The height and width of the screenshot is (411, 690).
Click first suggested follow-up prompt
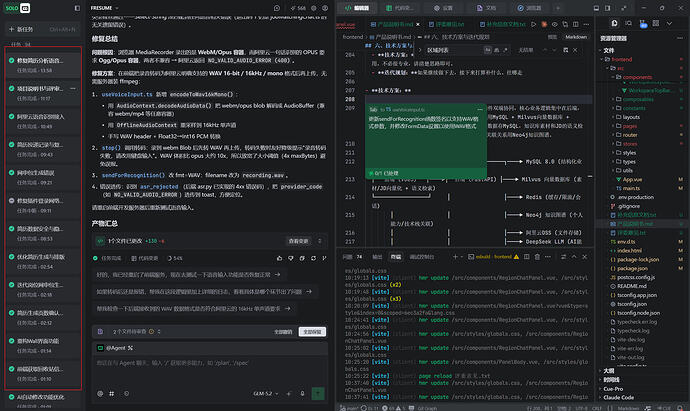pos(188,275)
